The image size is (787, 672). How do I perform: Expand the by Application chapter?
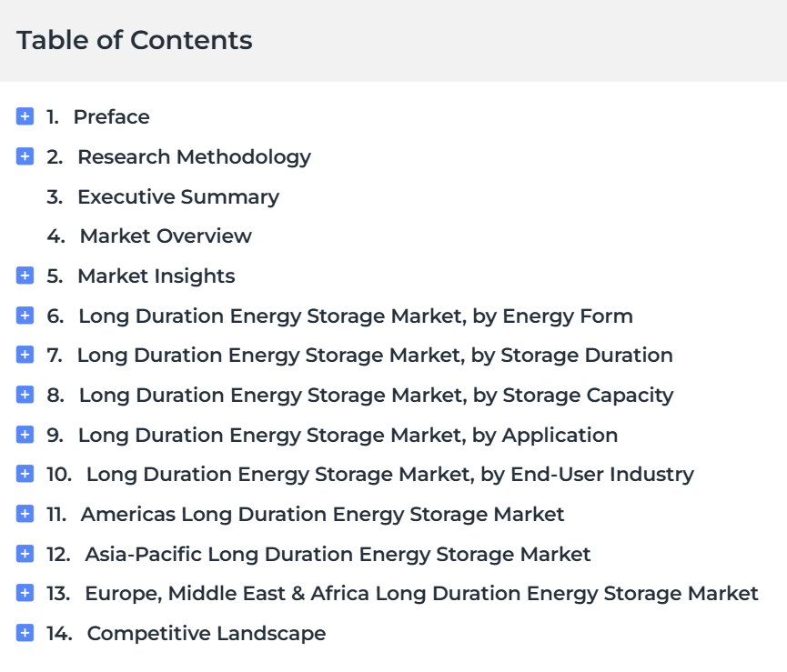pos(25,435)
